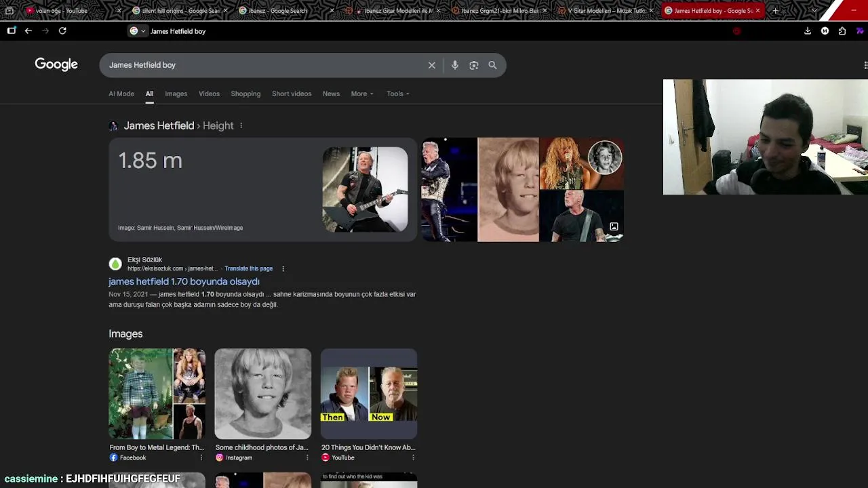Click 'Translate this page' link
Image resolution: width=868 pixels, height=488 pixels.
coord(248,268)
